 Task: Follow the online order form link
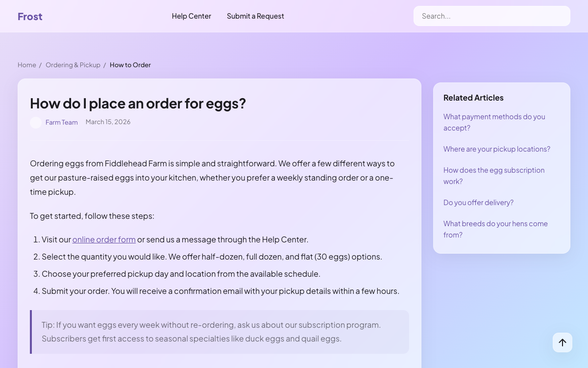click(x=104, y=239)
